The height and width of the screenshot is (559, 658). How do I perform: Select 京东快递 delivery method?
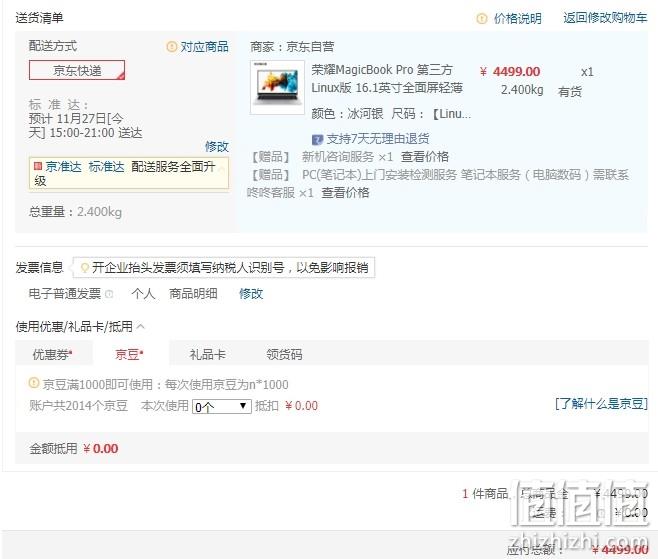[x=77, y=70]
